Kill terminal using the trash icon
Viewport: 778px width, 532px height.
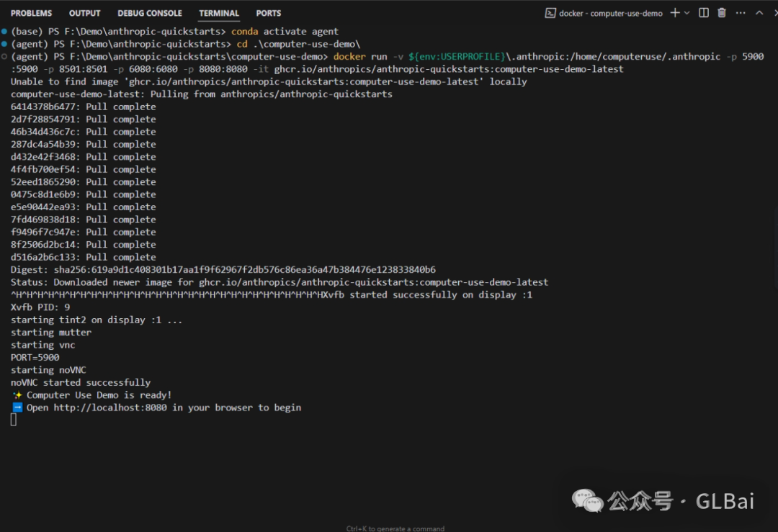(x=722, y=13)
